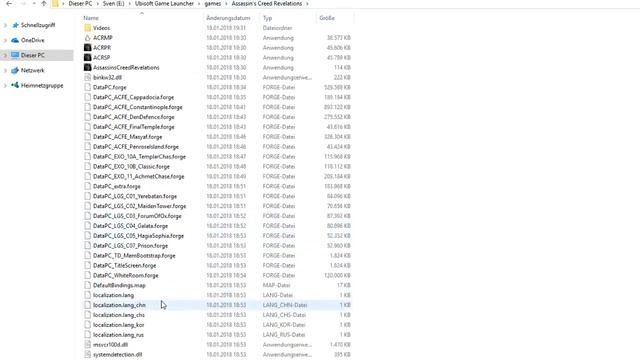Click the binkw32.dll file icon
640x360 pixels.
tap(87, 77)
